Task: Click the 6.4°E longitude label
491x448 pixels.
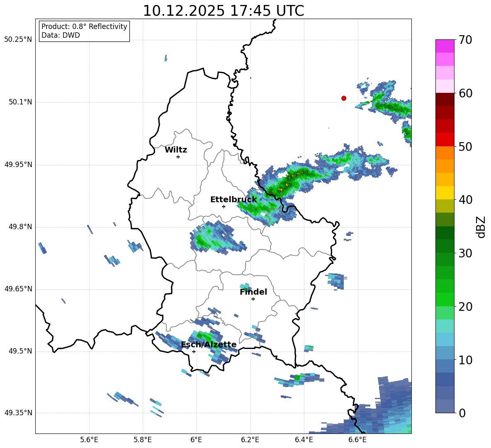Action: (x=304, y=440)
